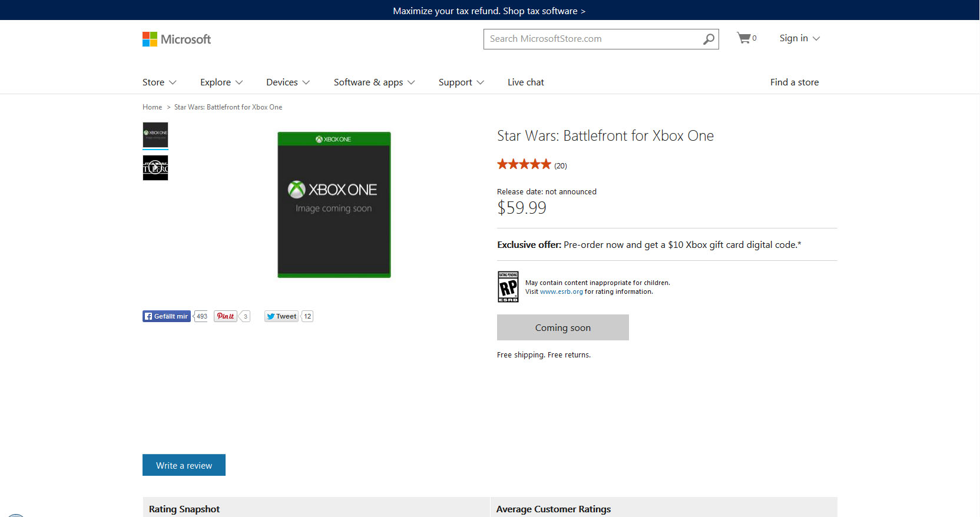980x517 pixels.
Task: Click the Microsoft logo
Action: tap(177, 39)
